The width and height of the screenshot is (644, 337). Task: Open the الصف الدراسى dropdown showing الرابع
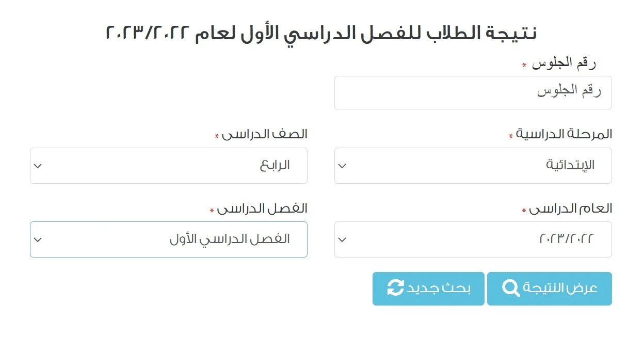click(168, 166)
